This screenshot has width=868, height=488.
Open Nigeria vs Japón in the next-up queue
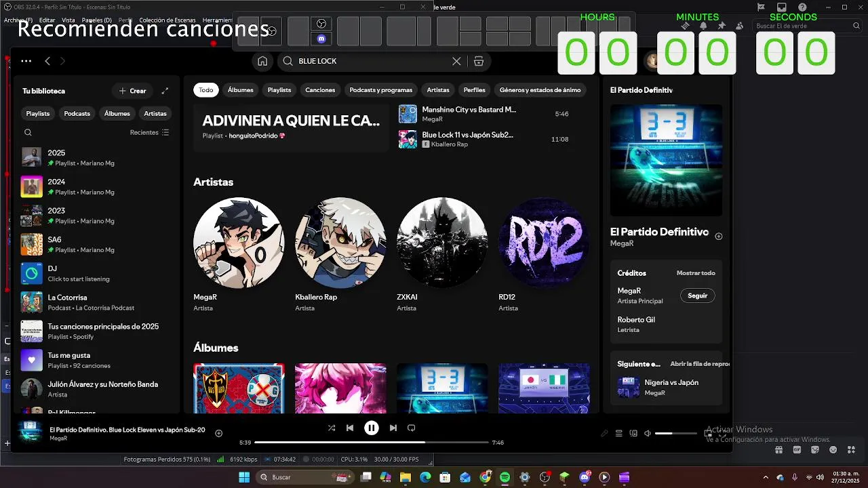click(667, 387)
